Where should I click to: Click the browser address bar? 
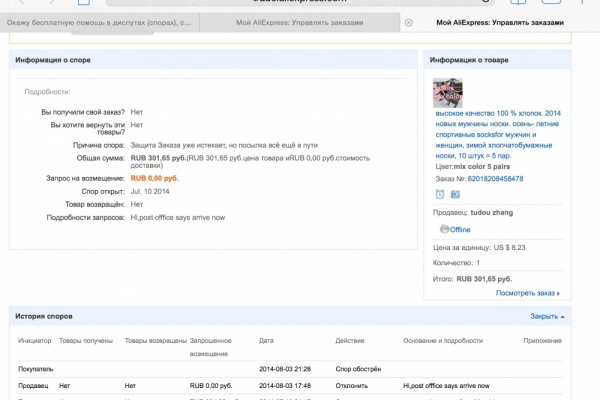pos(301,4)
